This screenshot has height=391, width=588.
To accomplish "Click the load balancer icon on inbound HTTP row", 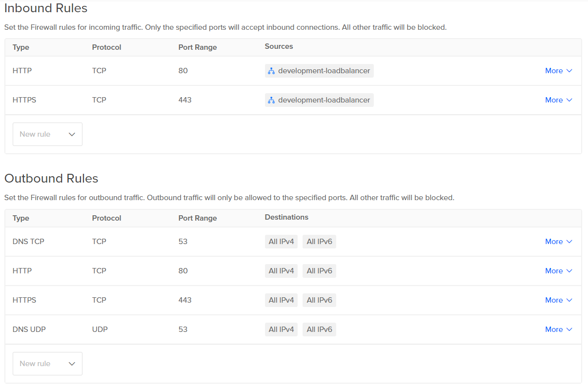I will [x=271, y=71].
